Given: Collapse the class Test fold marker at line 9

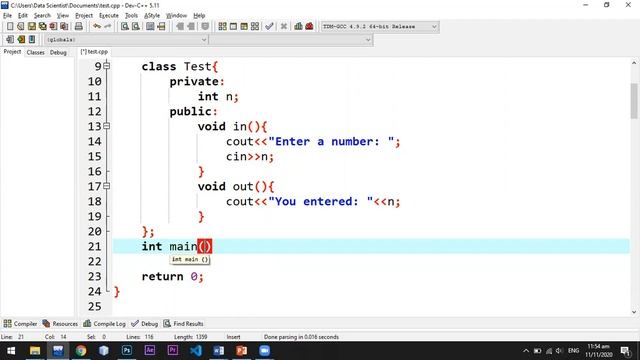Looking at the screenshot, I should 107,66.
